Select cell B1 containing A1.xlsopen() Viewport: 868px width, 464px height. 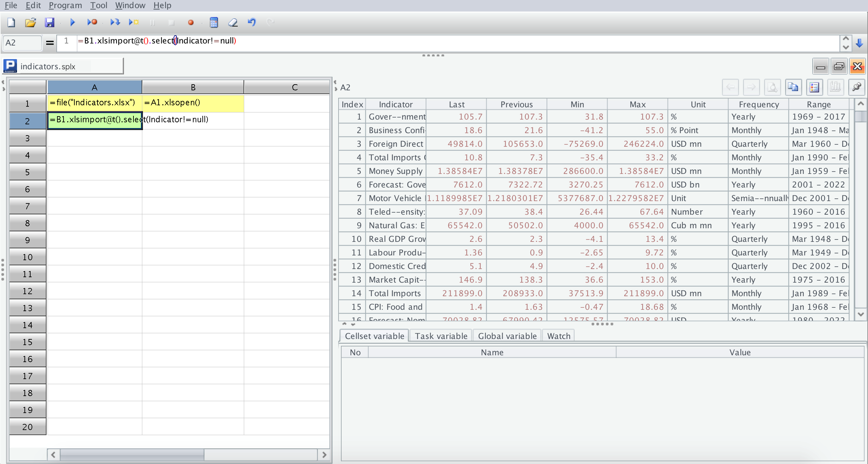[x=193, y=103]
